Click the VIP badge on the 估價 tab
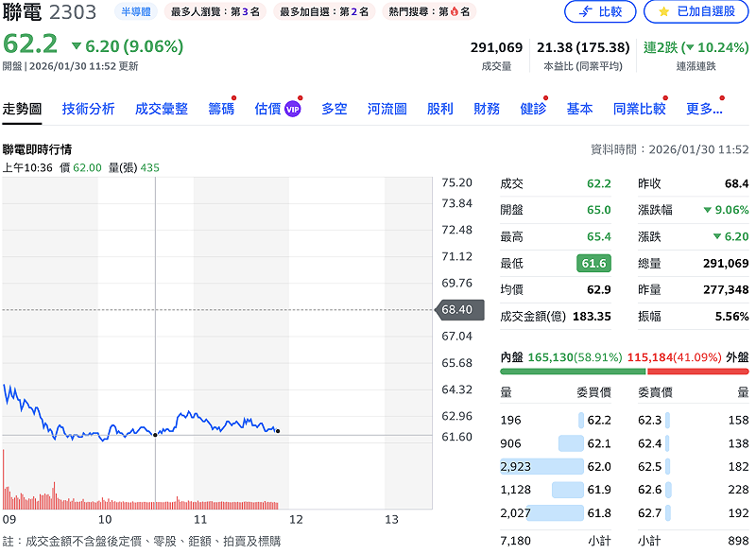756x554 pixels. 292,108
